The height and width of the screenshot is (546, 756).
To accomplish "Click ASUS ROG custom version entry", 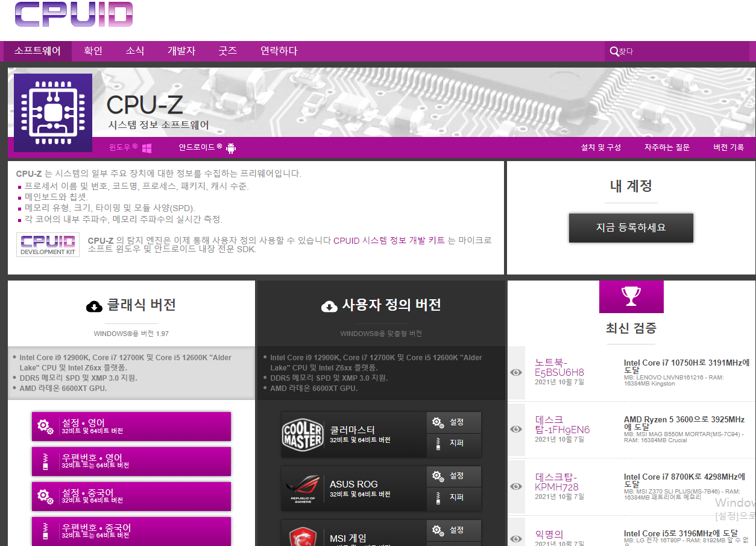I will tap(353, 489).
